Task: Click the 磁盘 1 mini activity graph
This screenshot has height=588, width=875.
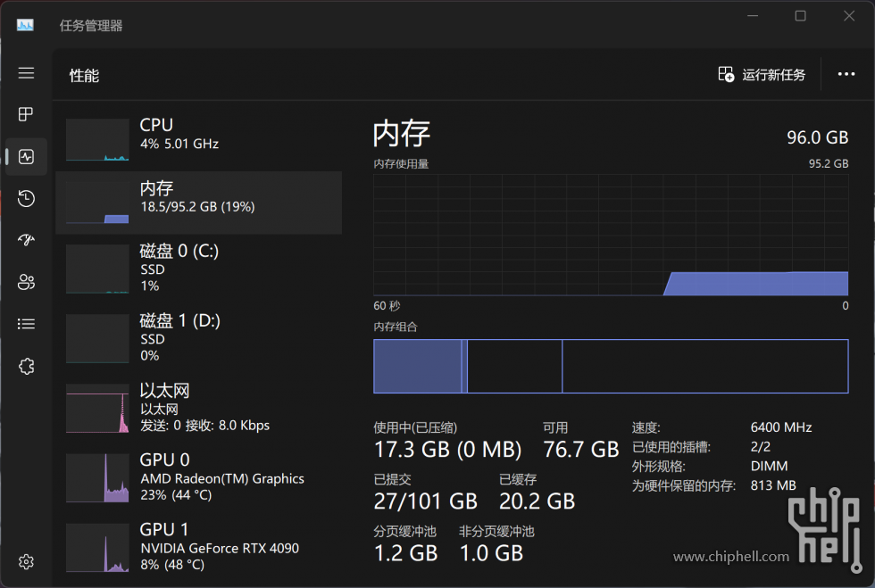Action: 97,338
